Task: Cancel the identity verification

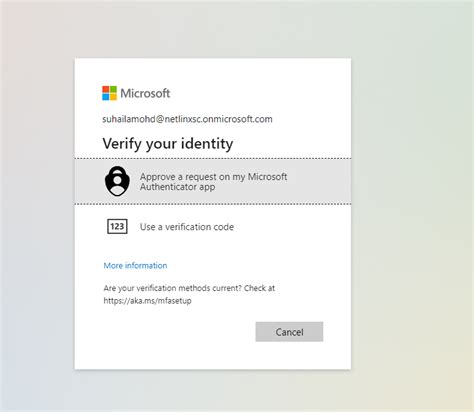Action: click(x=289, y=332)
